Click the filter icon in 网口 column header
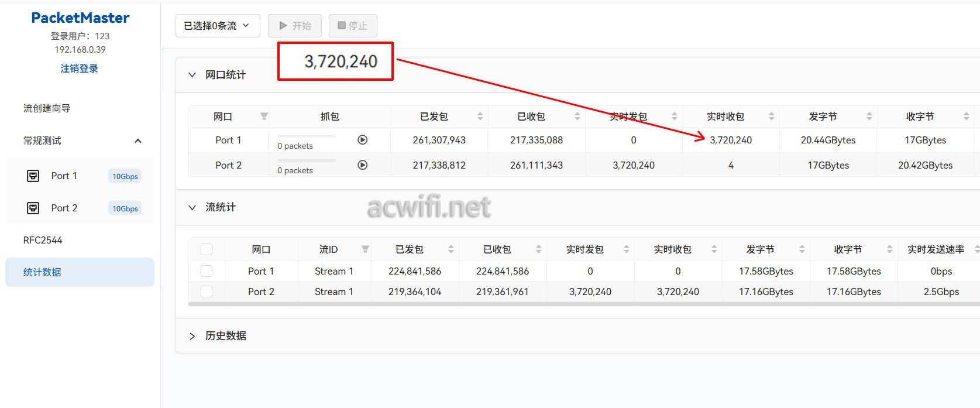This screenshot has width=980, height=408. 264,116
